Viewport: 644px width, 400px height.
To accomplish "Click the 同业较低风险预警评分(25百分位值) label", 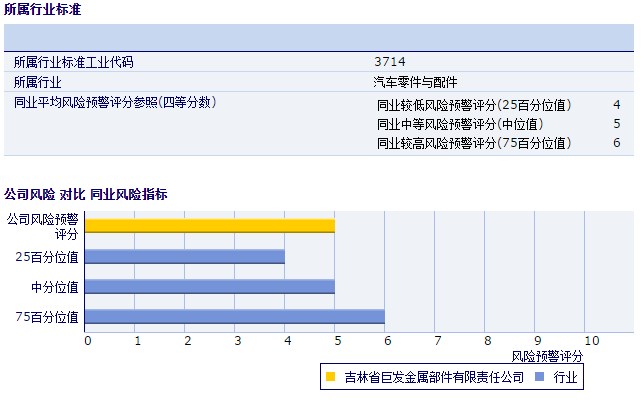I will (x=476, y=105).
